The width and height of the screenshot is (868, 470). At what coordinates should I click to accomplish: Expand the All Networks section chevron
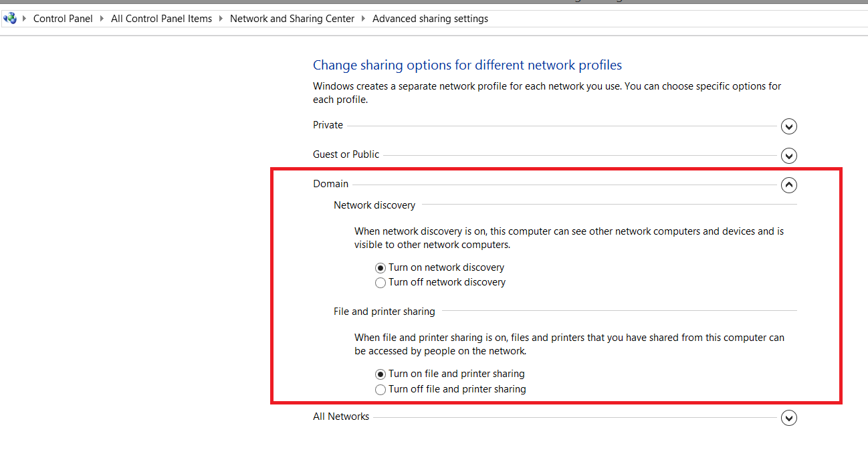click(789, 418)
